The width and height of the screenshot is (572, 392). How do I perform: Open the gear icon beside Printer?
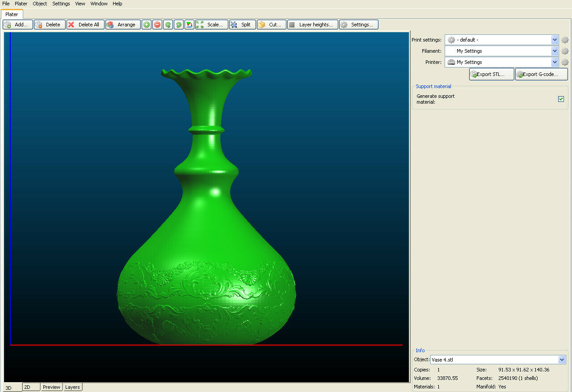[565, 62]
